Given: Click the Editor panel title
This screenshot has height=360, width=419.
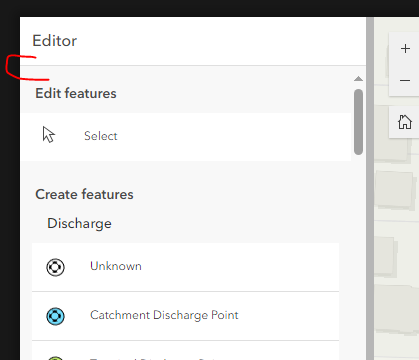Looking at the screenshot, I should point(55,41).
